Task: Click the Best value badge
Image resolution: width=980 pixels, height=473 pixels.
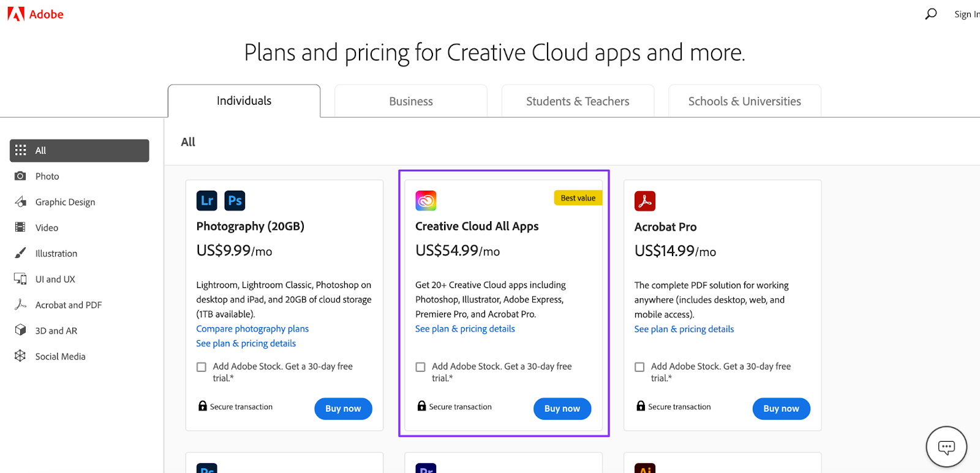Action: [x=578, y=198]
